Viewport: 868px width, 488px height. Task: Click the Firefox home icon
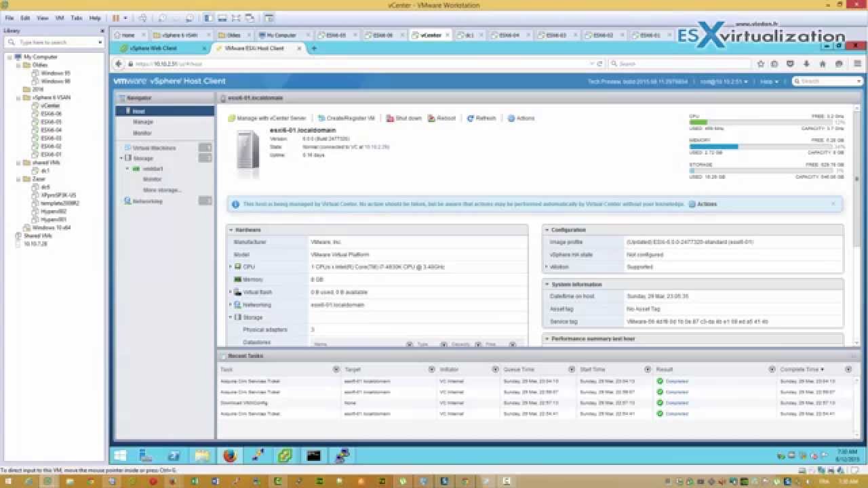823,64
